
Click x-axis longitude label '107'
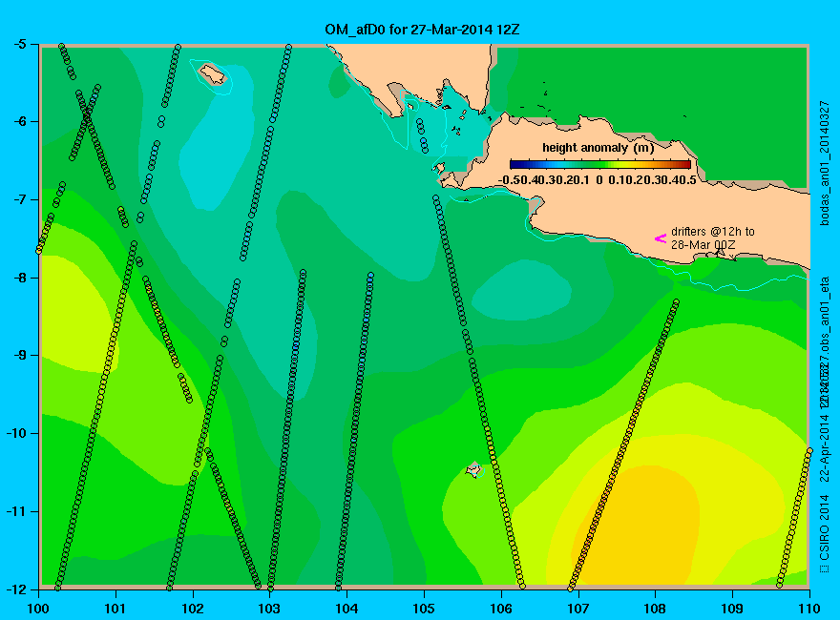578,609
